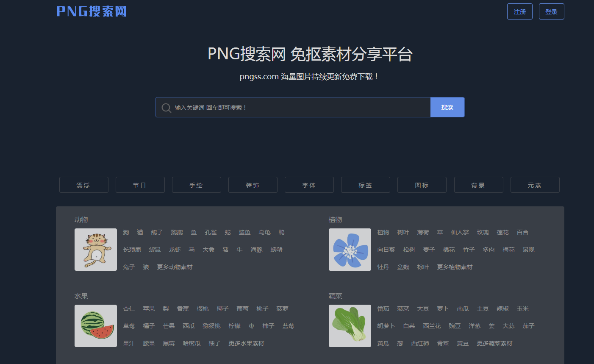Click the magnifier icon in the search bar
Screen dimensions: 594x364
click(166, 107)
